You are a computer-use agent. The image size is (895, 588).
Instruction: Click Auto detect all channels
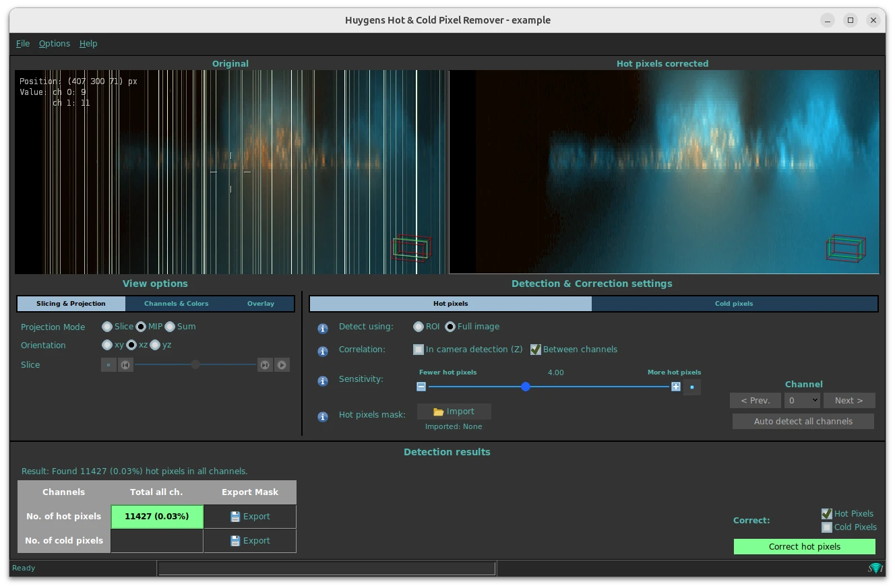click(x=803, y=422)
